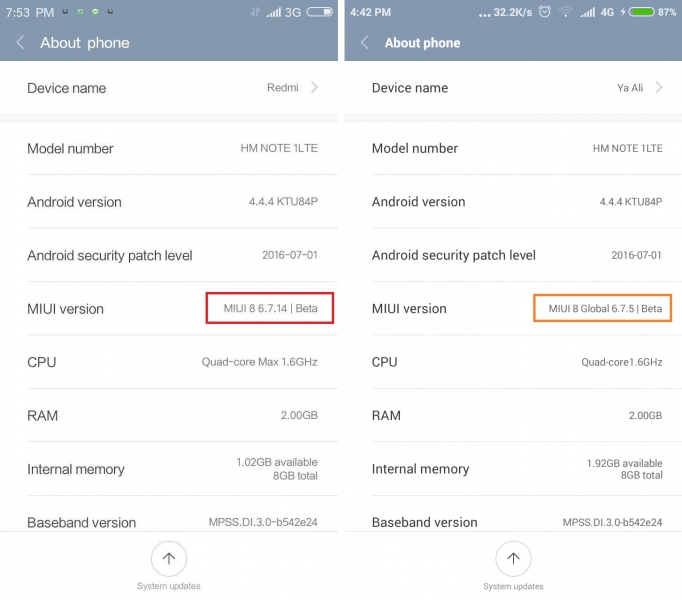Viewport: 682px width, 600px height.
Task: Tap the battery icon in left status bar
Action: click(x=320, y=12)
